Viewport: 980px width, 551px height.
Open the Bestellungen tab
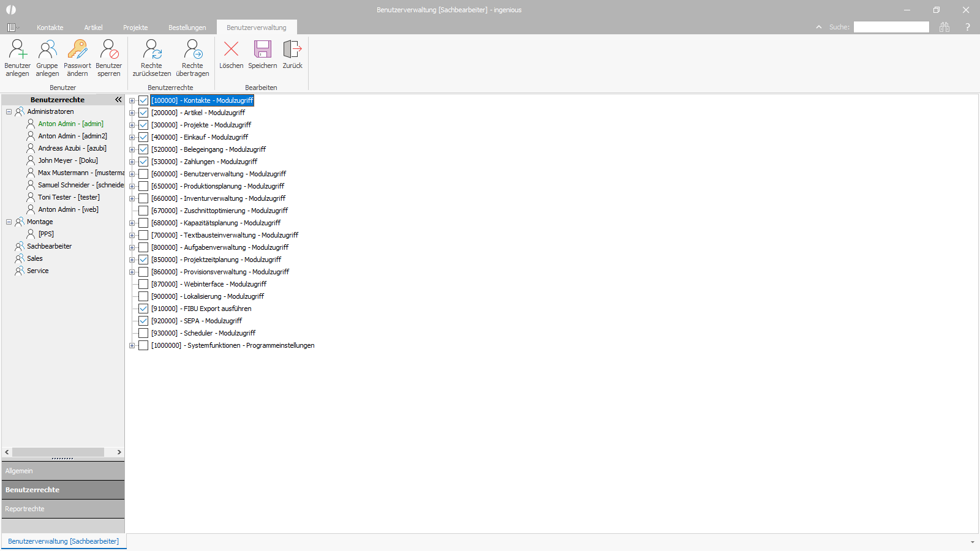pos(187,28)
